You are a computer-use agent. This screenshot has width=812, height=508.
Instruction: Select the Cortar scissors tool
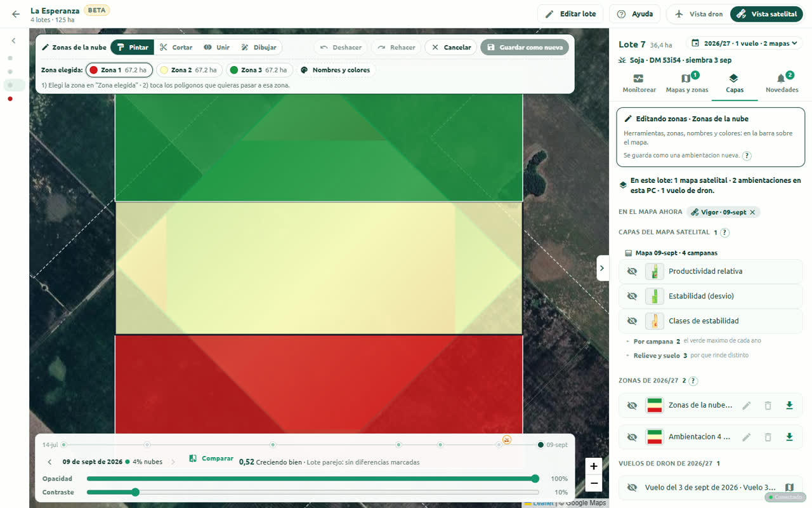176,47
